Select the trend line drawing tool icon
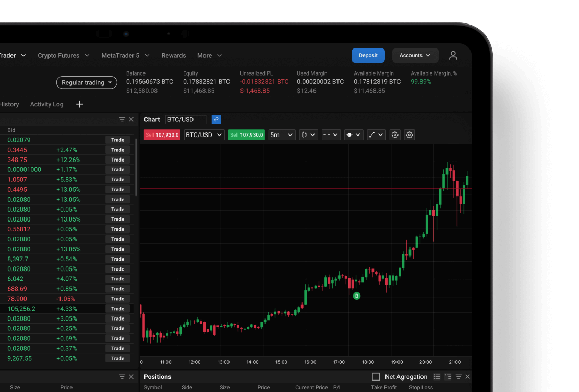 (372, 134)
